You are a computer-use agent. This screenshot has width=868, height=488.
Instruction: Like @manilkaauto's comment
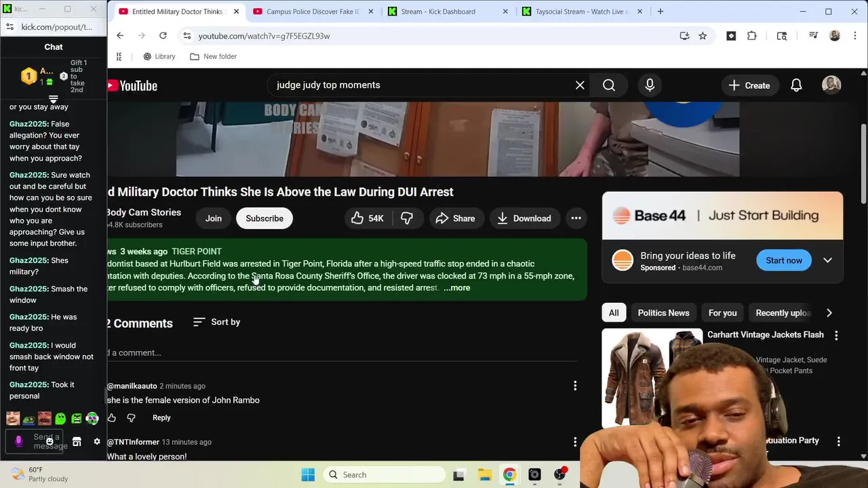(x=112, y=418)
